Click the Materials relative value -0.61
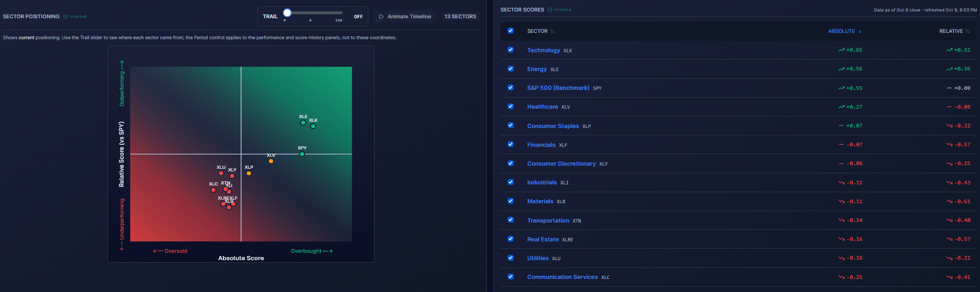This screenshot has width=980, height=292. (x=962, y=201)
